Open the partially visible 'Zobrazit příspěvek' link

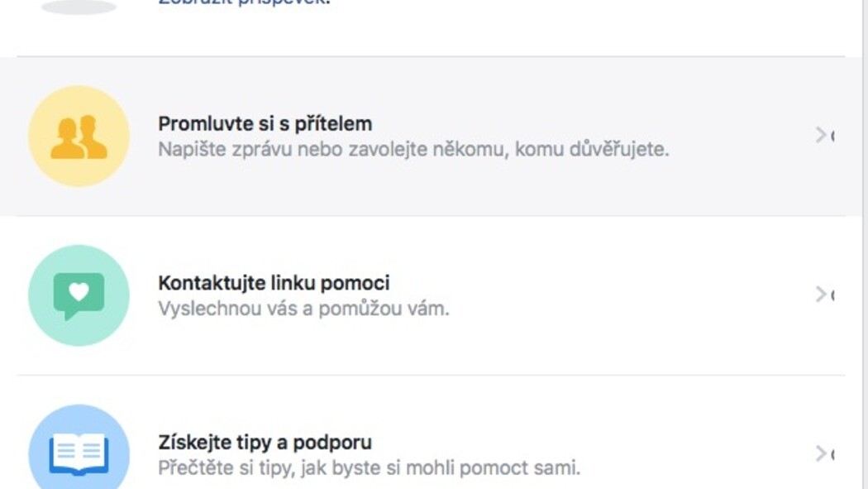[244, 2]
